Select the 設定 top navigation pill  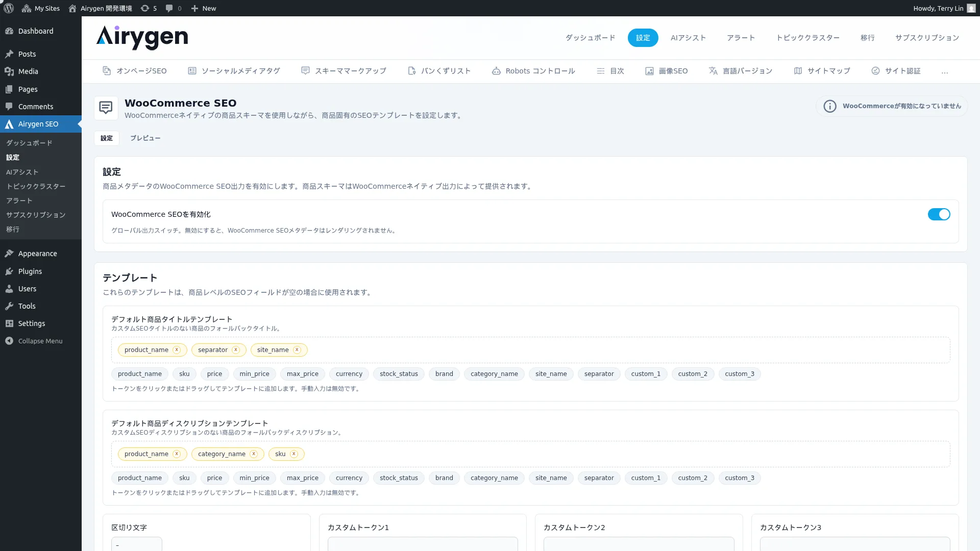[643, 38]
